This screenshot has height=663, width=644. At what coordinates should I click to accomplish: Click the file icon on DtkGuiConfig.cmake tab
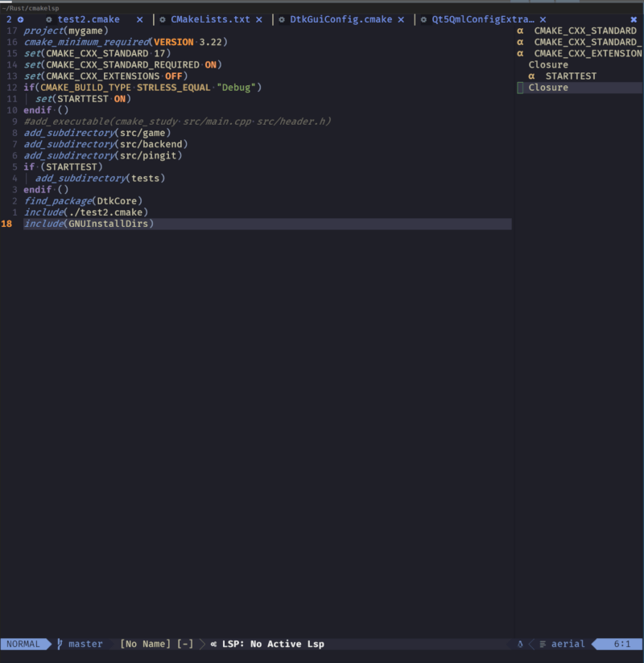tap(282, 19)
